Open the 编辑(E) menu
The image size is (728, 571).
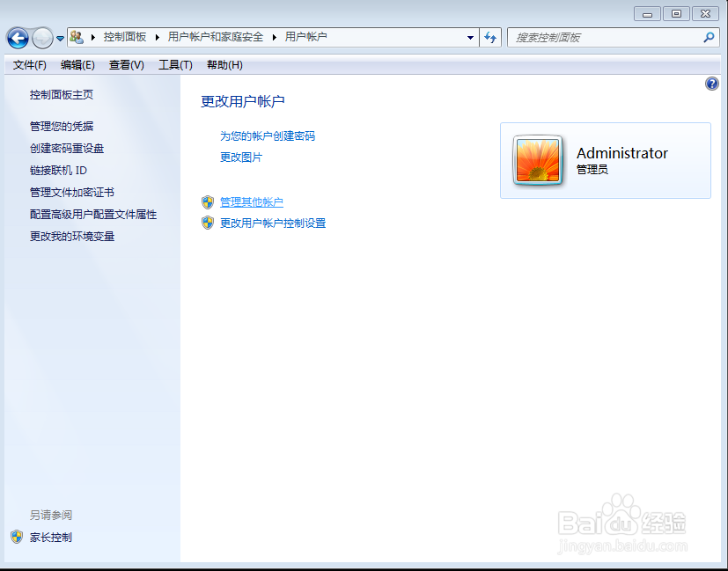tap(77, 65)
